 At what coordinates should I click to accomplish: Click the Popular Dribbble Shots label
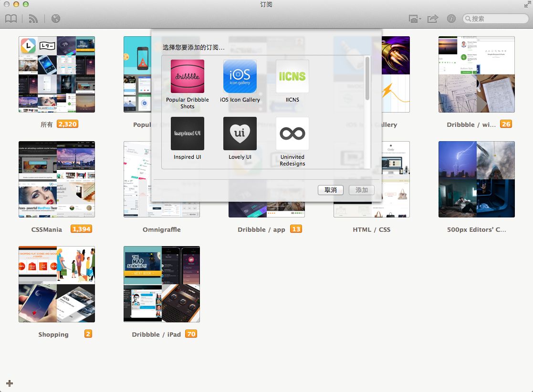[188, 103]
